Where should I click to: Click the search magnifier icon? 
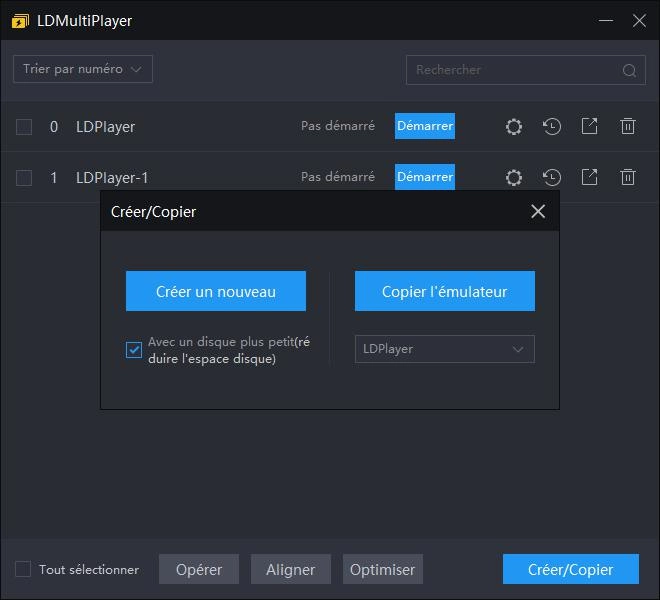point(629,70)
